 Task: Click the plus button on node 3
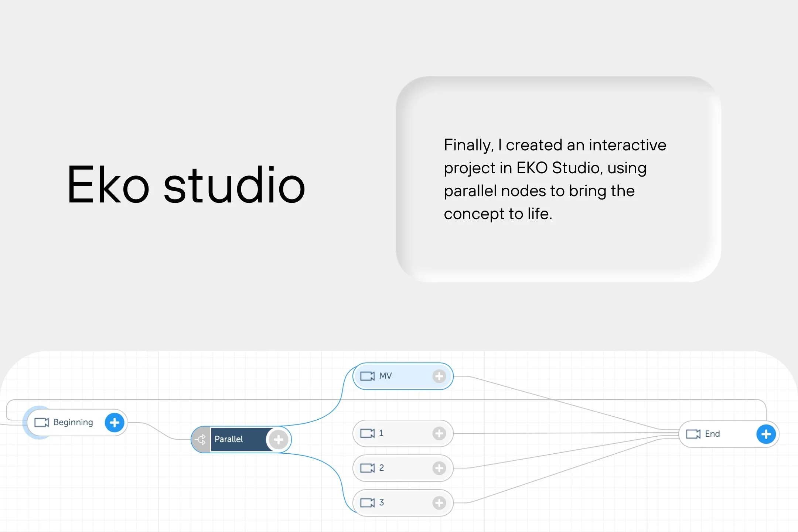click(x=439, y=503)
